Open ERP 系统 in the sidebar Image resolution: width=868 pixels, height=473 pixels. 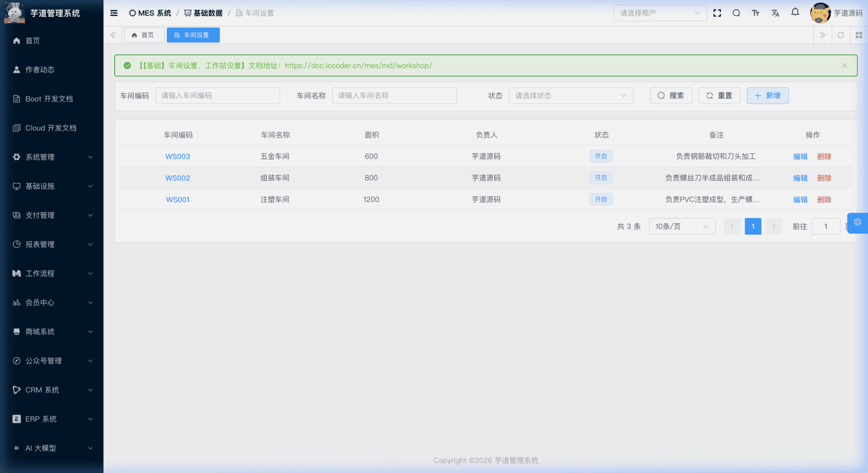(x=52, y=419)
